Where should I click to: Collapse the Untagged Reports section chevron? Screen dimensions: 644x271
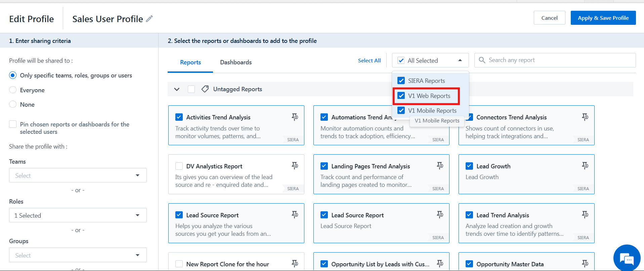[177, 89]
